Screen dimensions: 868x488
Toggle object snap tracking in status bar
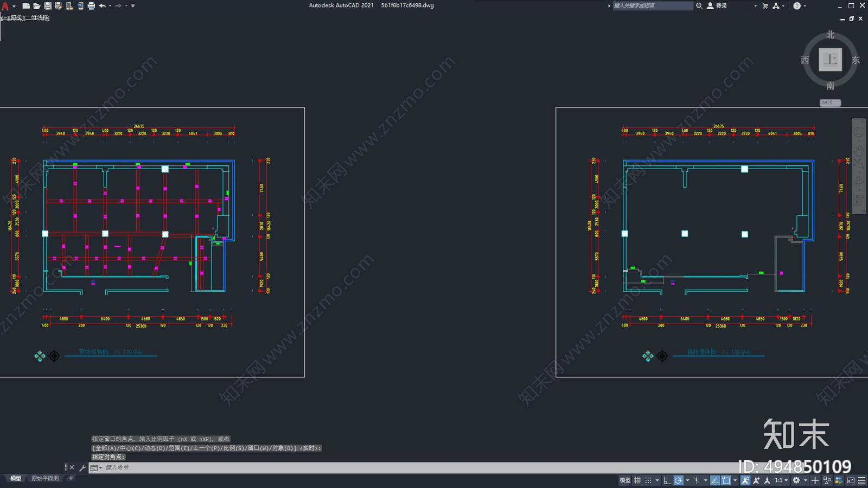pyautogui.click(x=715, y=480)
